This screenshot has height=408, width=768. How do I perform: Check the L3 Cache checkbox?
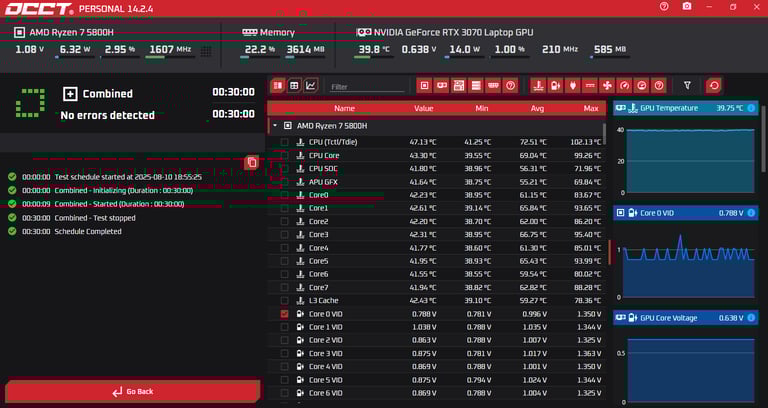pyautogui.click(x=284, y=301)
